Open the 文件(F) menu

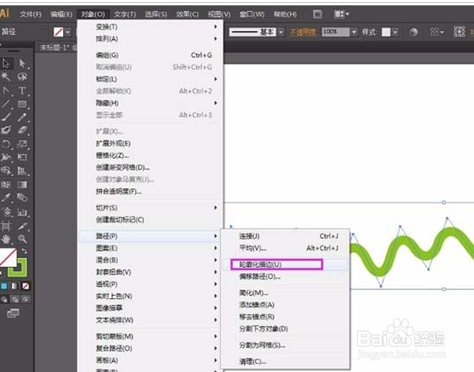pos(31,14)
